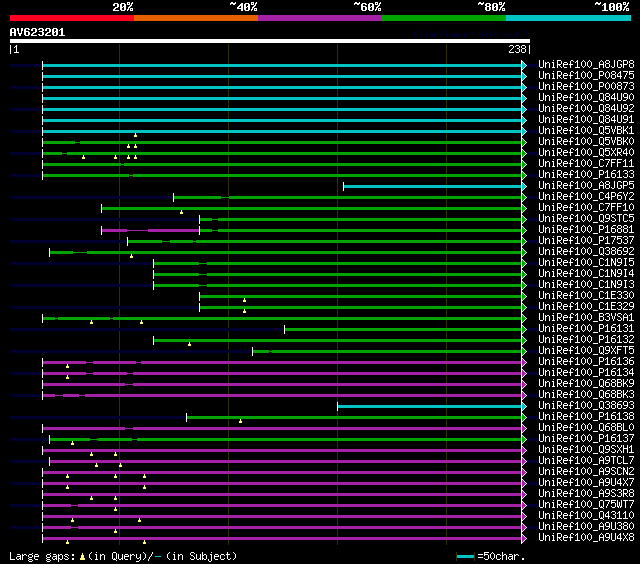
Task: Open the UniRef100_P16131 label
Action: [586, 329]
